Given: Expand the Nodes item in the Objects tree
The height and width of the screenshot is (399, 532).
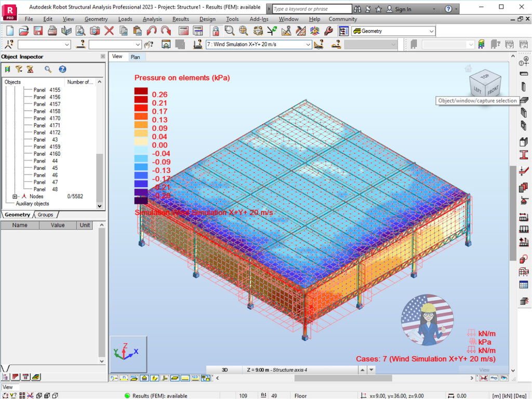Looking at the screenshot, I should pyautogui.click(x=15, y=196).
